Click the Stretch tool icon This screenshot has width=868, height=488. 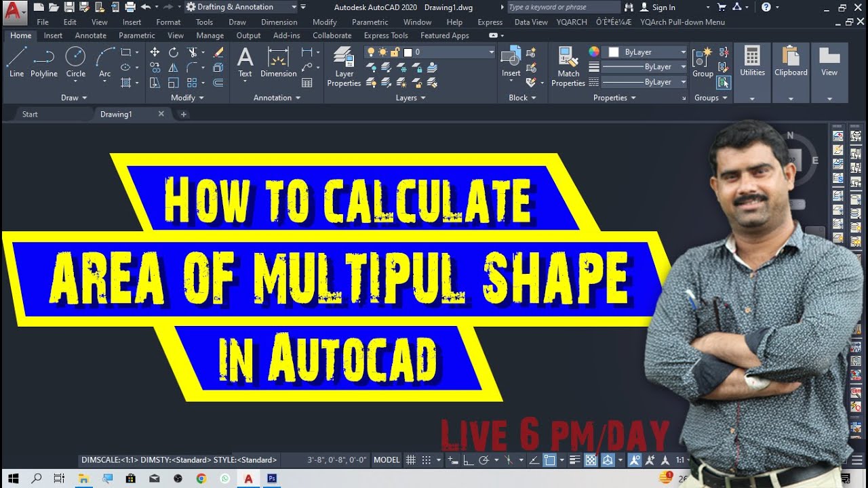coord(155,83)
